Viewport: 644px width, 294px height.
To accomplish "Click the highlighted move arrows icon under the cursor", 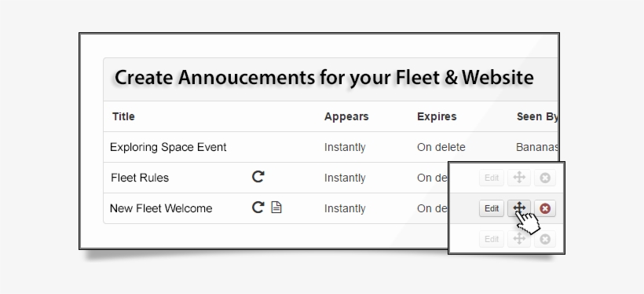I will (x=519, y=208).
